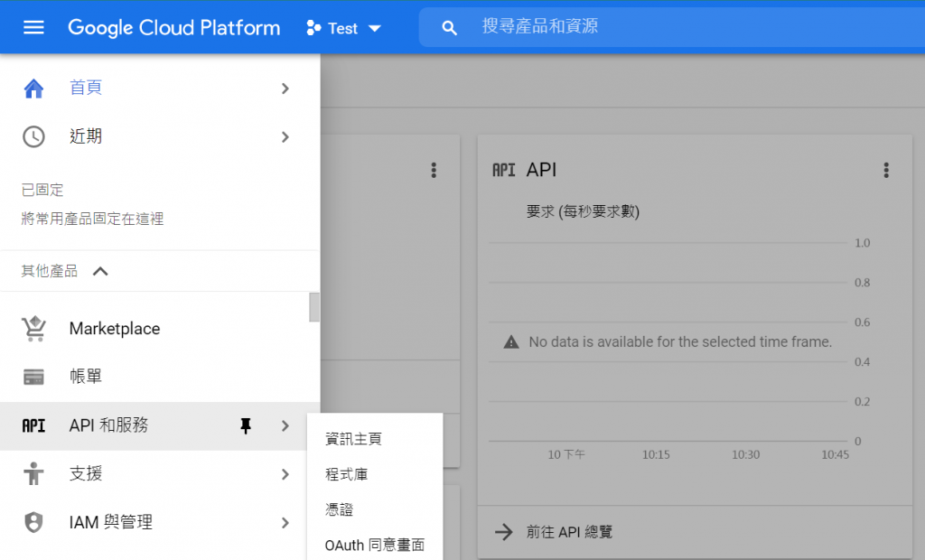Viewport: 925px width, 560px height.
Task: Click the 近期 clock icon
Action: [x=33, y=137]
